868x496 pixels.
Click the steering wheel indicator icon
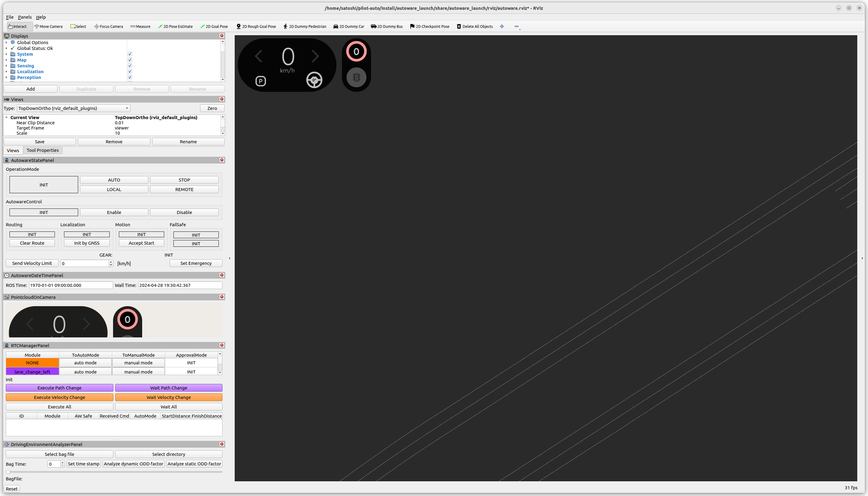pos(314,81)
